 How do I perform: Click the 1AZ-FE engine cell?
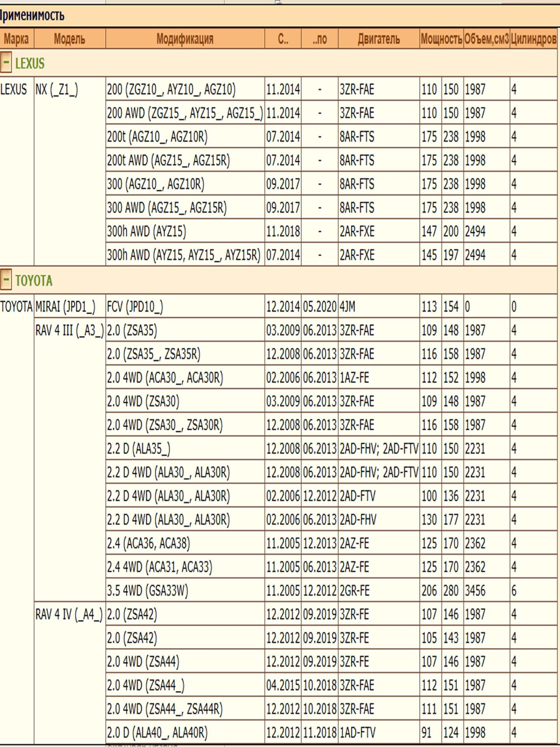(354, 378)
